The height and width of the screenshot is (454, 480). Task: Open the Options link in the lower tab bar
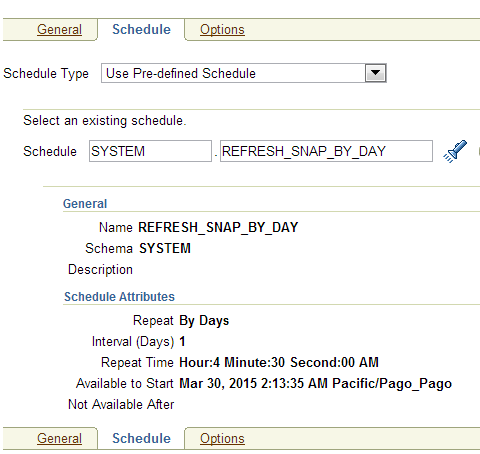point(222,438)
